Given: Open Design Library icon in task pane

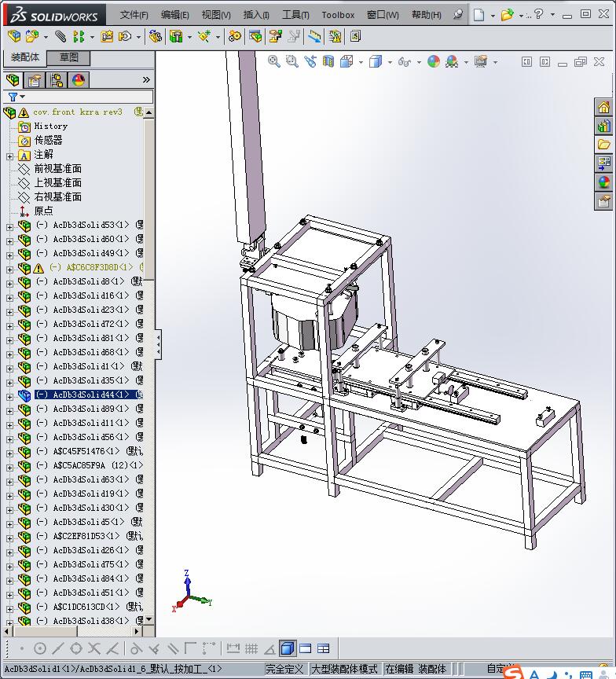Looking at the screenshot, I should point(603,126).
